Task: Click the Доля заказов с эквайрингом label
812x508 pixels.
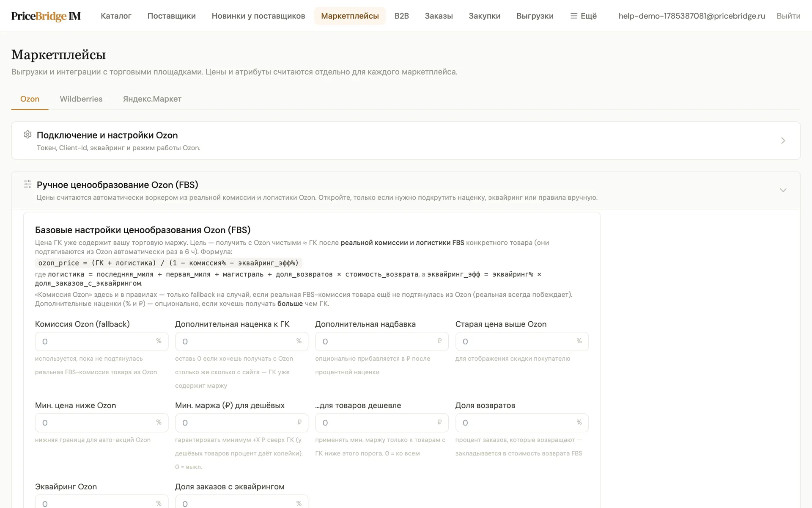Action: pyautogui.click(x=230, y=487)
